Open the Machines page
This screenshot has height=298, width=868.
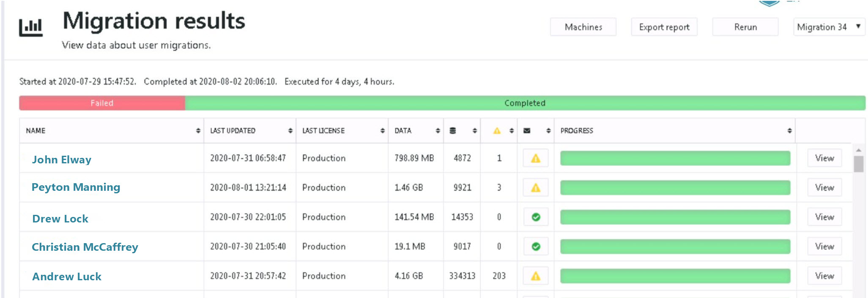(583, 27)
